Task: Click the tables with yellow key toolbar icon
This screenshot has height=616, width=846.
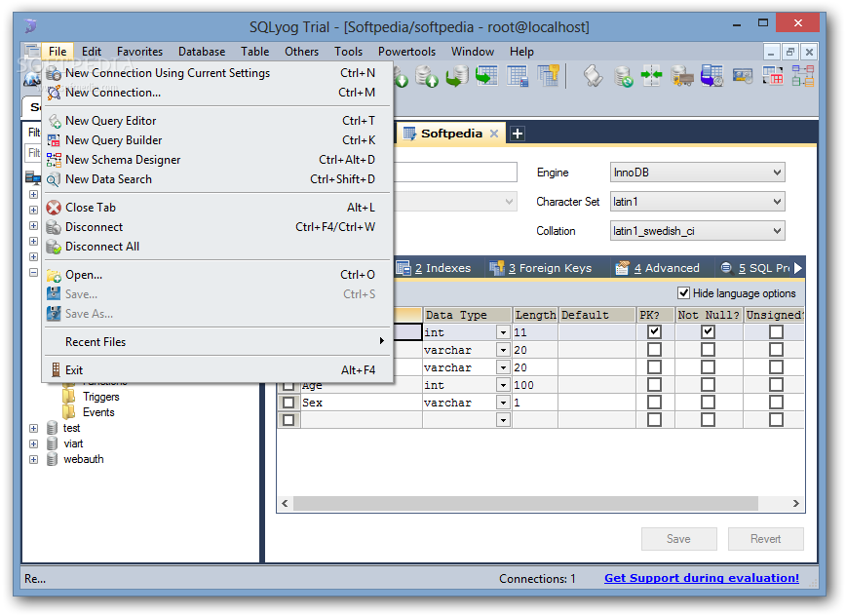Action: click(548, 75)
